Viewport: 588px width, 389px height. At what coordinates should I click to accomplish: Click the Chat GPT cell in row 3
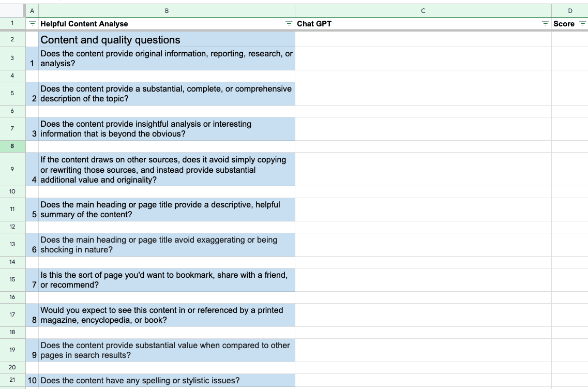click(423, 58)
